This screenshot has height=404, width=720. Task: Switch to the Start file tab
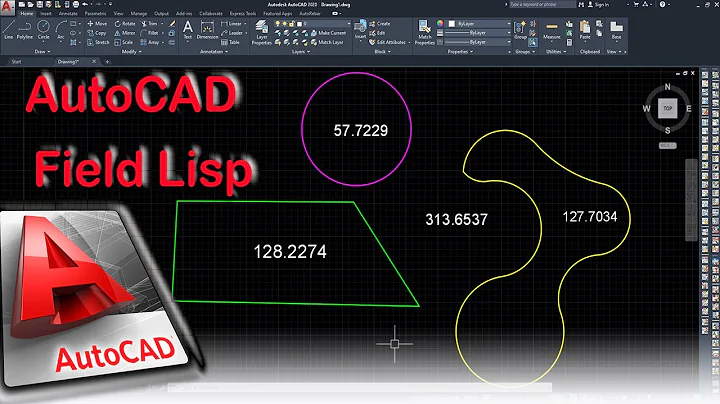[x=17, y=62]
